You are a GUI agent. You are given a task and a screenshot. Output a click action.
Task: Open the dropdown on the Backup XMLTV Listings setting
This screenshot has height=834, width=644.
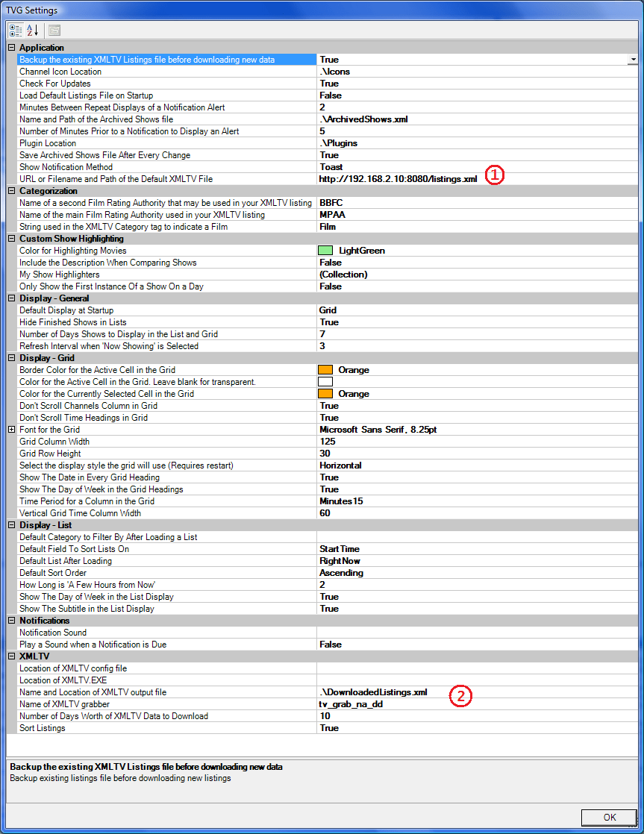point(634,59)
